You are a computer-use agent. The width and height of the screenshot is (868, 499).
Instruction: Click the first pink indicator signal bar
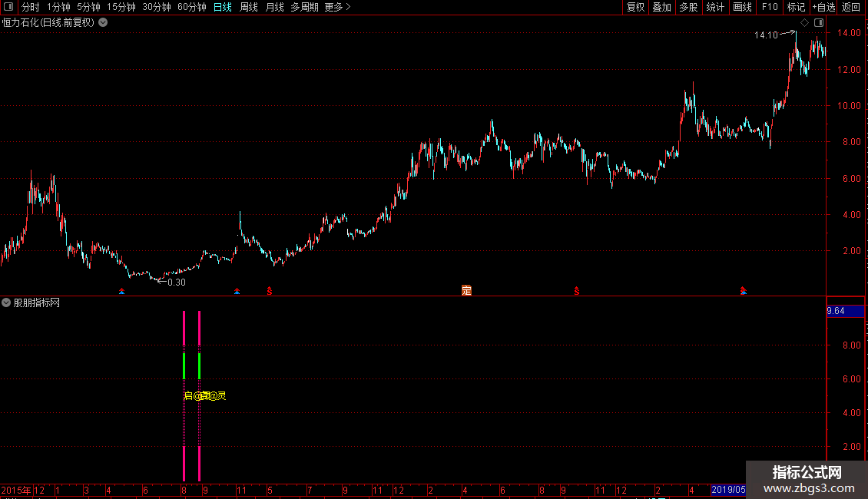(x=184, y=395)
